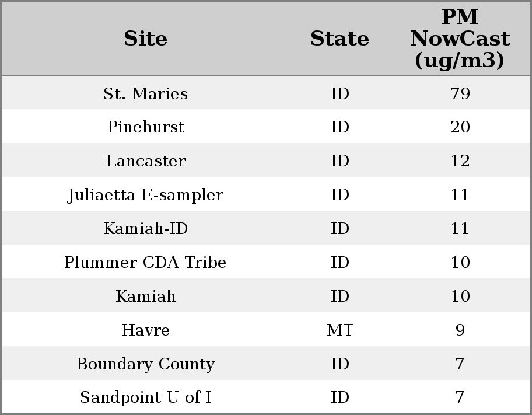Select the Boundary County site cell
This screenshot has height=415, width=532.
point(145,364)
